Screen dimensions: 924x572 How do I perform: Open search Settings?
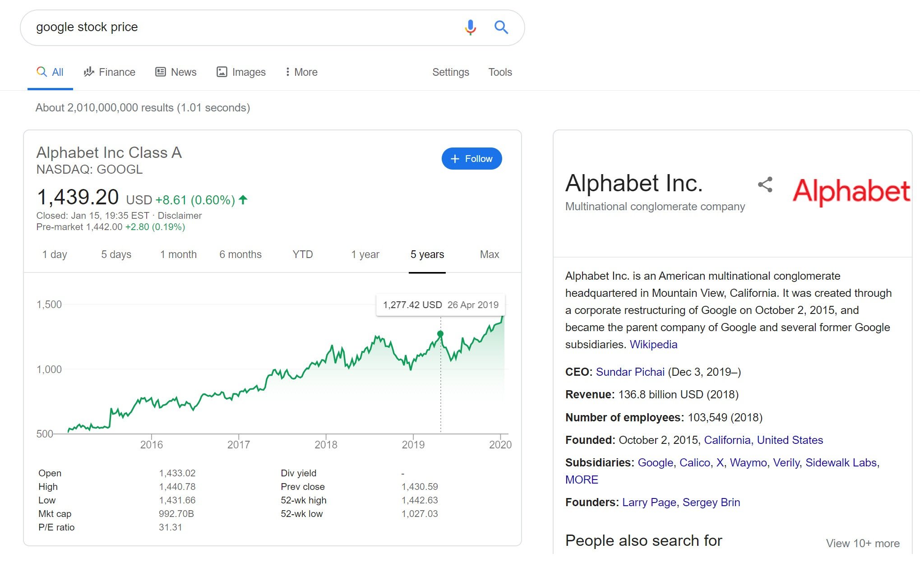tap(450, 72)
